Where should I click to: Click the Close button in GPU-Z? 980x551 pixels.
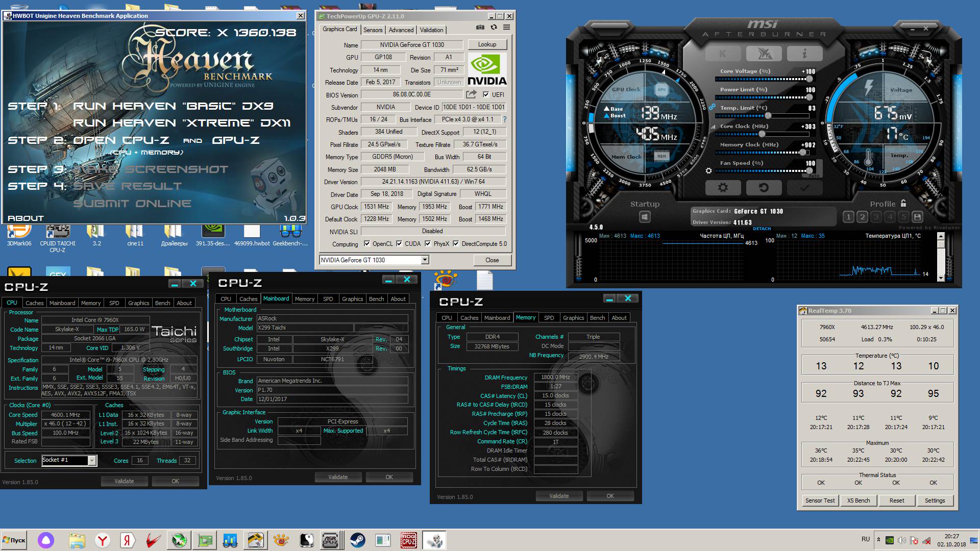492,260
